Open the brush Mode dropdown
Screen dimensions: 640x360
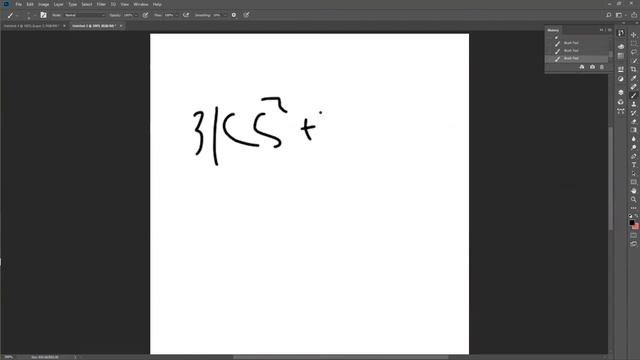pos(84,15)
